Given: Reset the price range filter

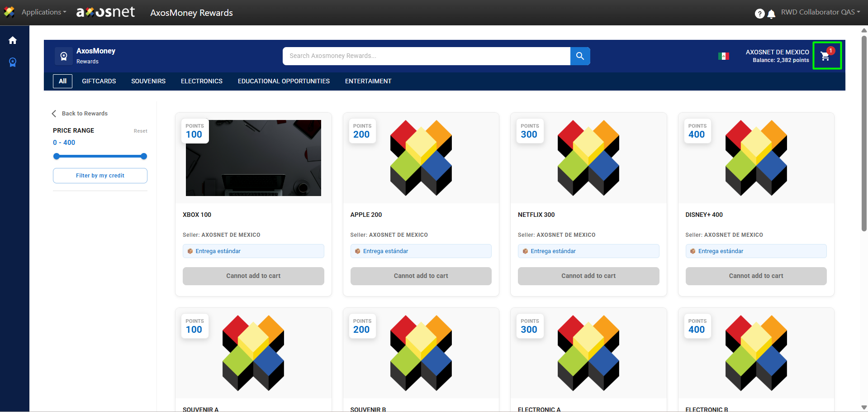Looking at the screenshot, I should (x=140, y=131).
